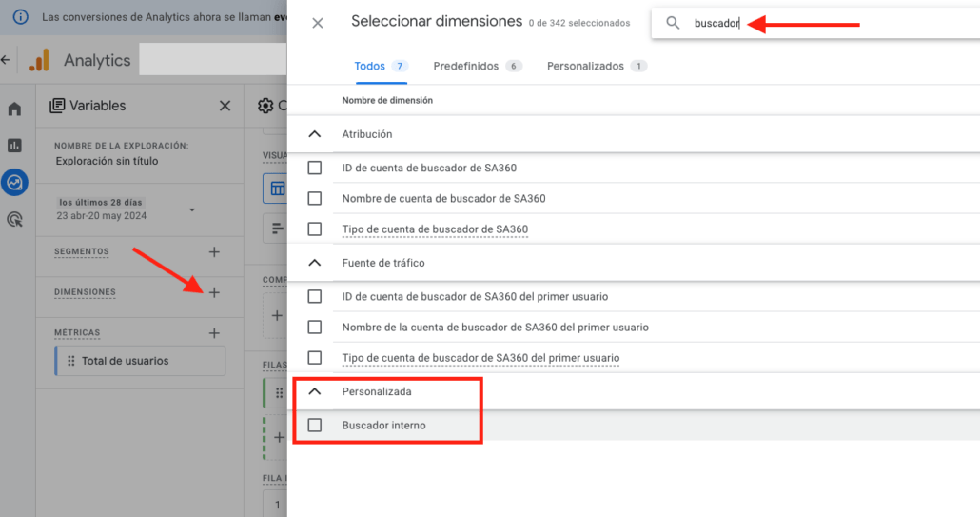
Task: Click the Fuente de tráfico group label
Action: point(383,263)
